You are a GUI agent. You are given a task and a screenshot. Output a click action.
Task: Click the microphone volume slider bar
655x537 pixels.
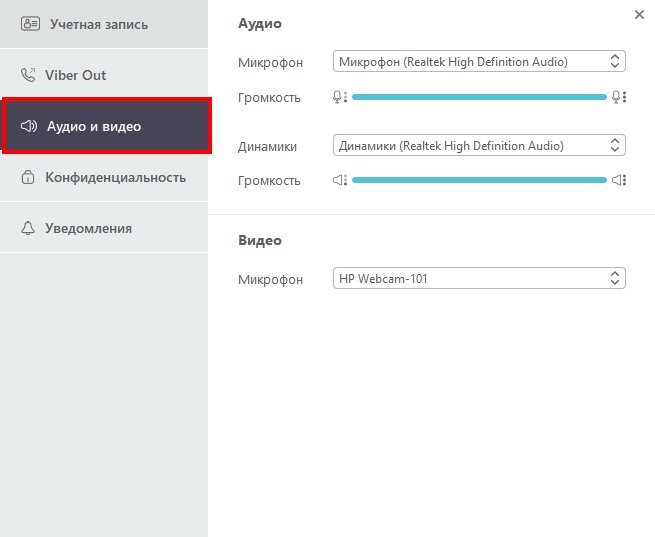point(479,97)
